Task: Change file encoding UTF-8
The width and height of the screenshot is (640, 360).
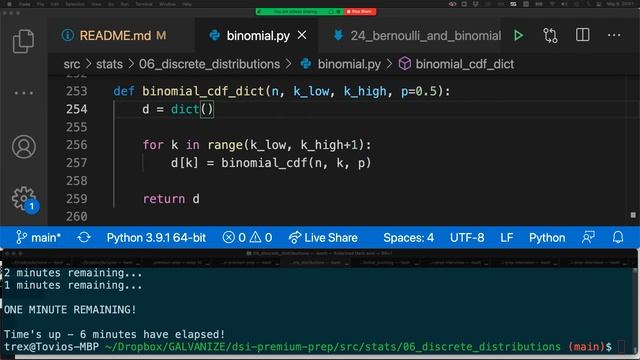Action: coord(467,238)
